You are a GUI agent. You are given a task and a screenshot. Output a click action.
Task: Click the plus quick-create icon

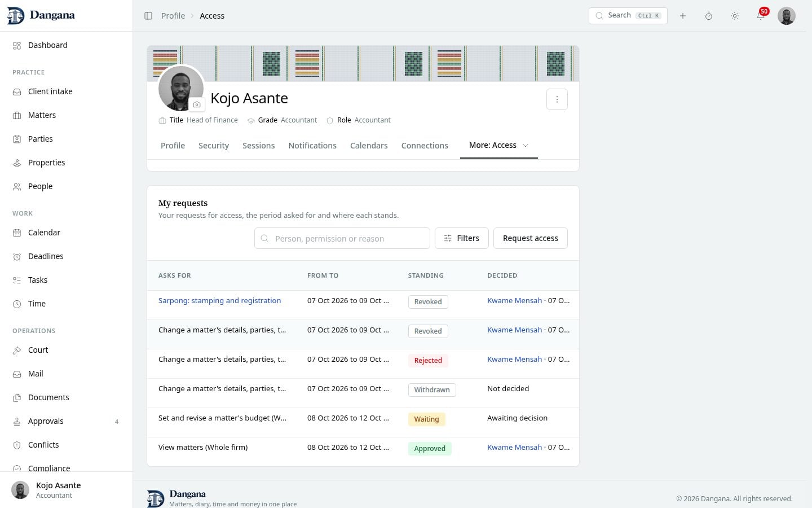tap(683, 16)
